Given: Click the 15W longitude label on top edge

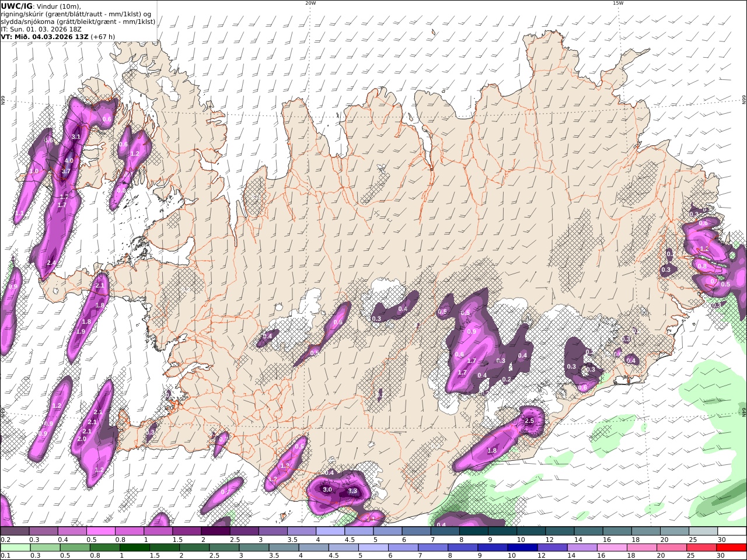Looking at the screenshot, I should pyautogui.click(x=617, y=3).
